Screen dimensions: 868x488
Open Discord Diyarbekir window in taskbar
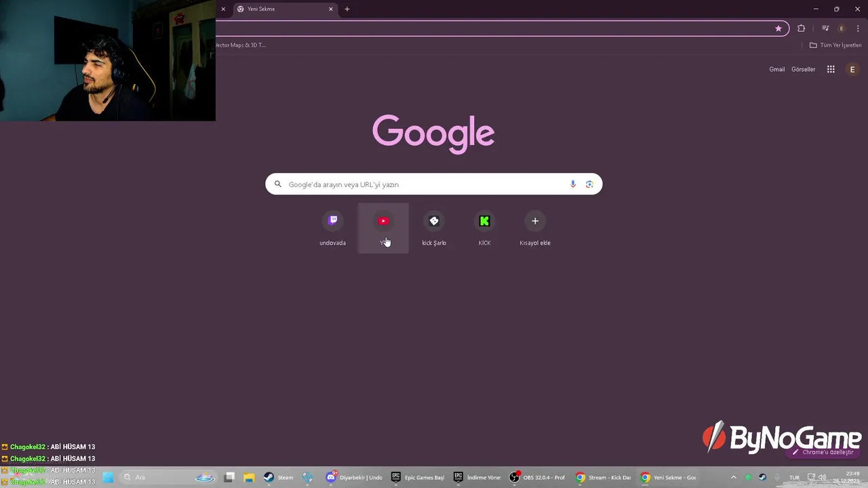tap(353, 477)
